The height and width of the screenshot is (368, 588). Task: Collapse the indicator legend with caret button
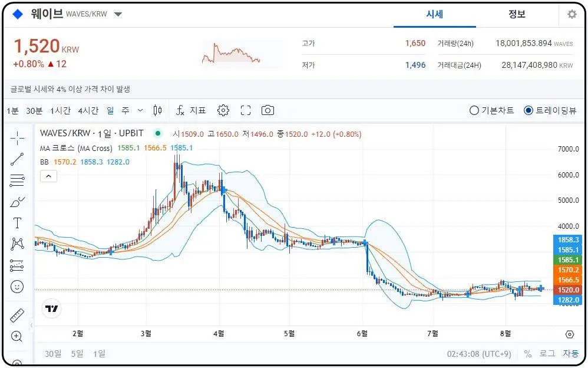point(49,176)
